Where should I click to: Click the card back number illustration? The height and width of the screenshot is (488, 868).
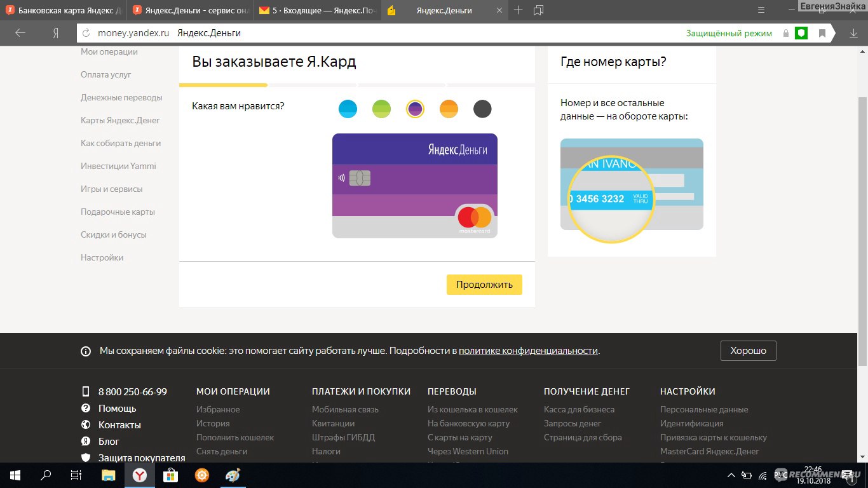pyautogui.click(x=632, y=189)
